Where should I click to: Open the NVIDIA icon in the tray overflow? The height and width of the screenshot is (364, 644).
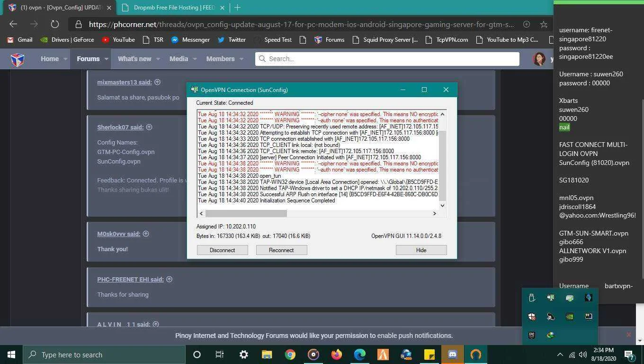pos(570,316)
